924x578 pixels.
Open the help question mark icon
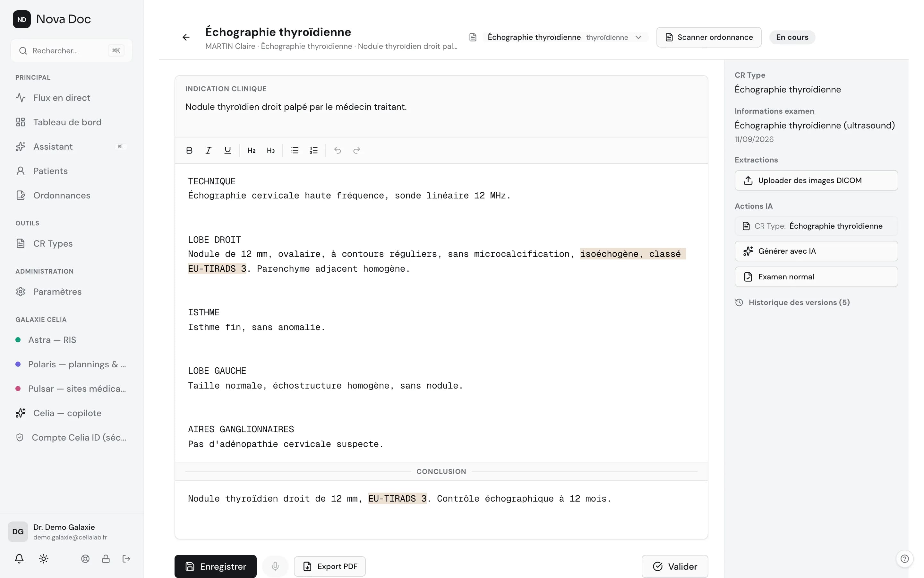(x=904, y=558)
